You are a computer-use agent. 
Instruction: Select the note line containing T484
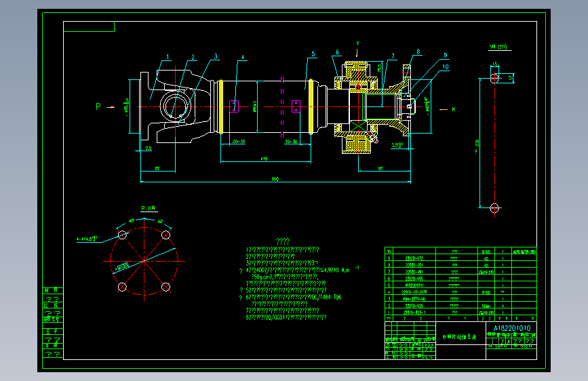294,297
